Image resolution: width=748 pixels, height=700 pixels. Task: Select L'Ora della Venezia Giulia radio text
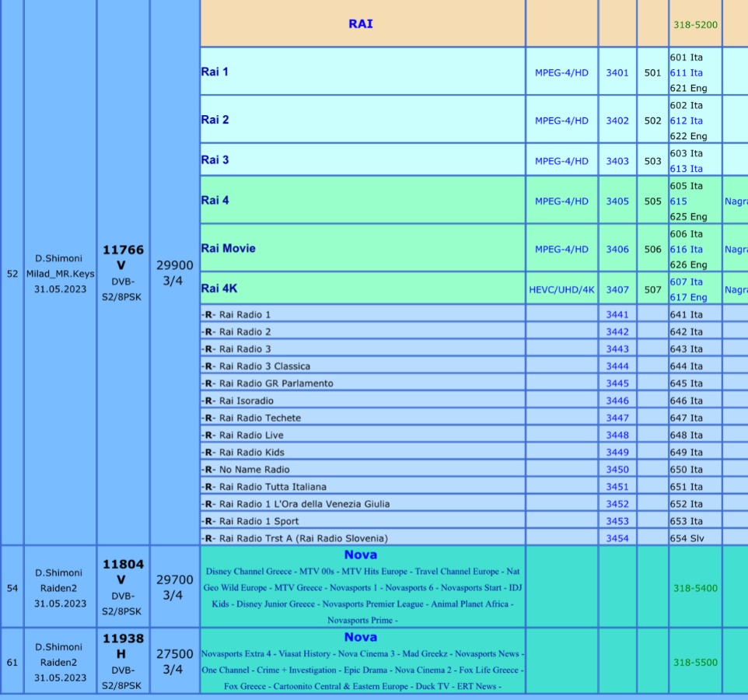pyautogui.click(x=295, y=504)
